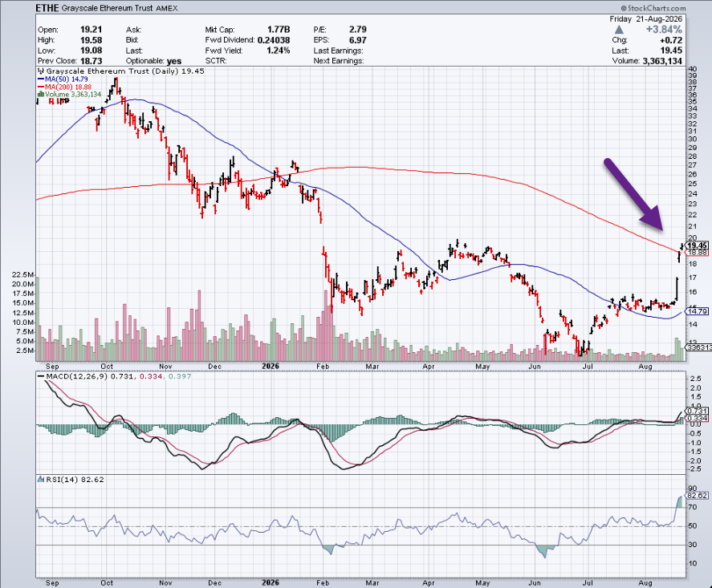Image resolution: width=712 pixels, height=588 pixels.
Task: Open the StockCharts.com copyright link
Action: (653, 8)
